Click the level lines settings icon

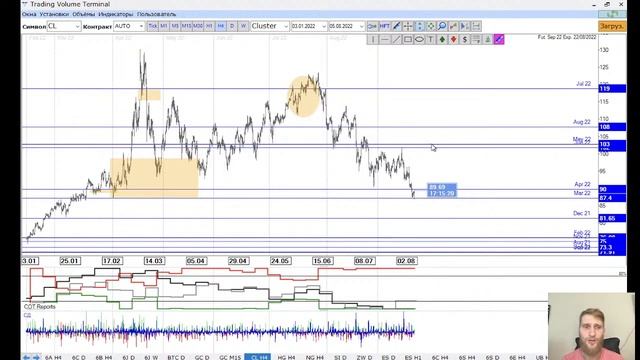pyautogui.click(x=476, y=39)
